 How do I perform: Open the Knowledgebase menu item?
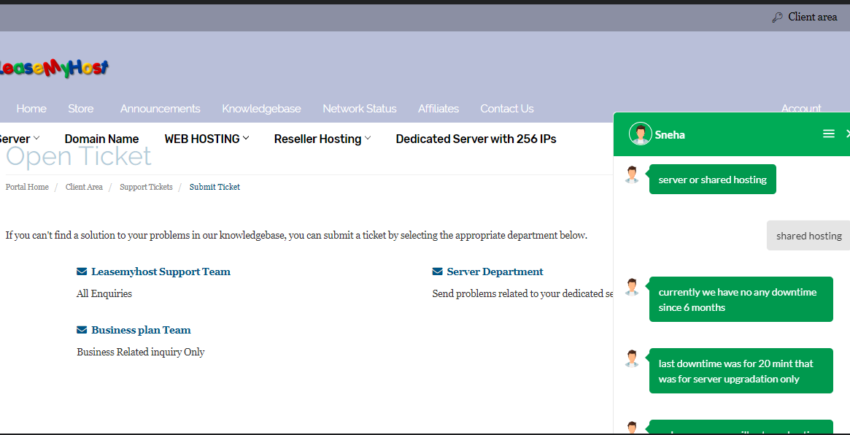(261, 108)
